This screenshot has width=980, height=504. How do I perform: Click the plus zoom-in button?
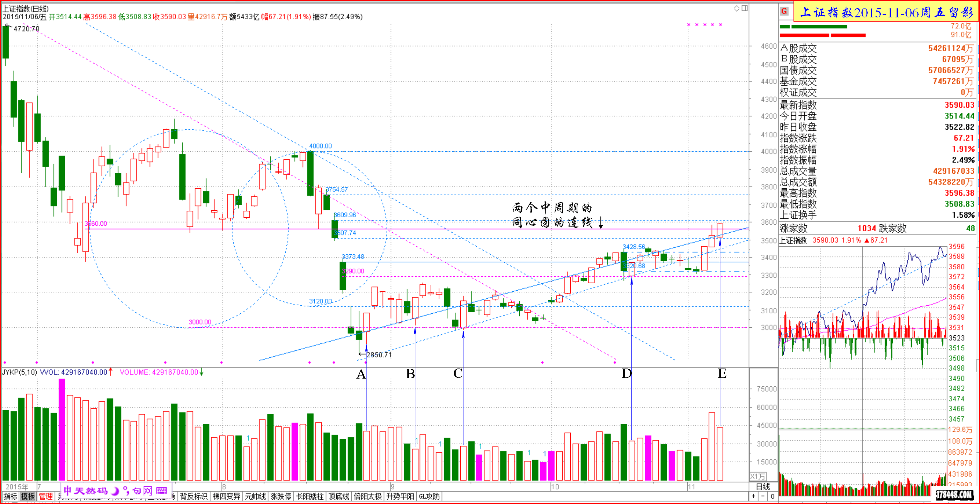coord(754,496)
